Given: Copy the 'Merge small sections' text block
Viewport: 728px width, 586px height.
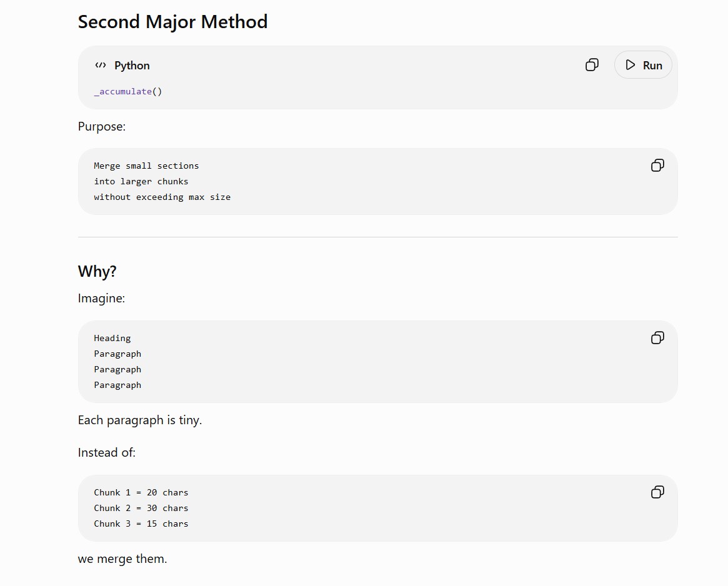Looking at the screenshot, I should coord(657,166).
